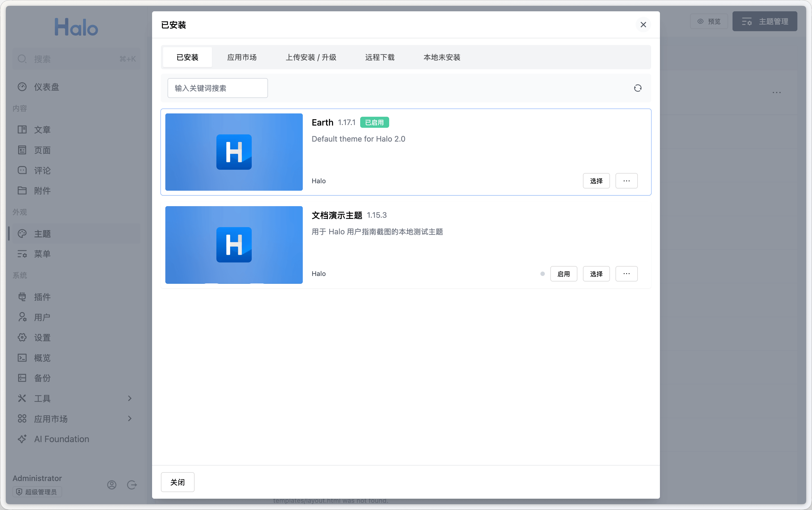
Task: Click the comments (评论) sidebar icon
Action: (x=22, y=170)
